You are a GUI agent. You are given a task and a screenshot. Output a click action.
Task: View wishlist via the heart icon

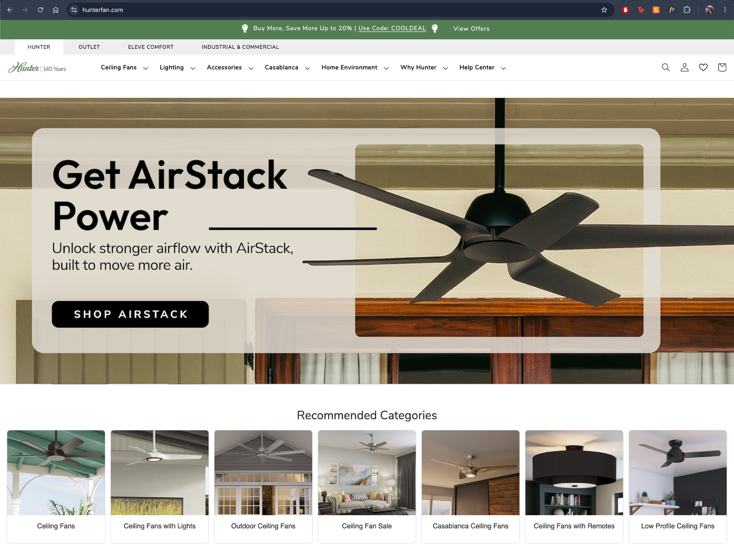(703, 67)
